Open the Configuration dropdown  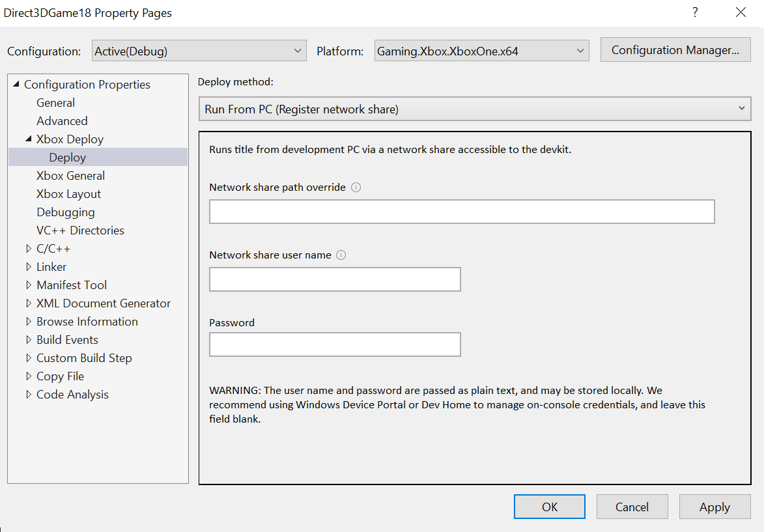[199, 51]
